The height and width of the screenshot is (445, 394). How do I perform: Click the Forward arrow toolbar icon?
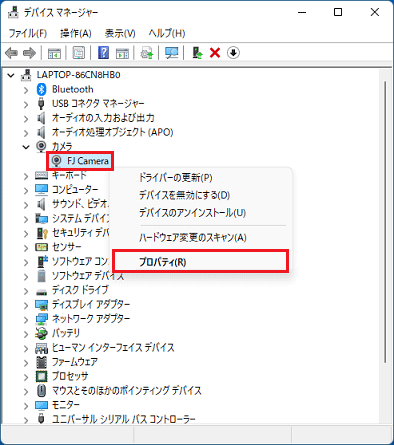pyautogui.click(x=29, y=53)
